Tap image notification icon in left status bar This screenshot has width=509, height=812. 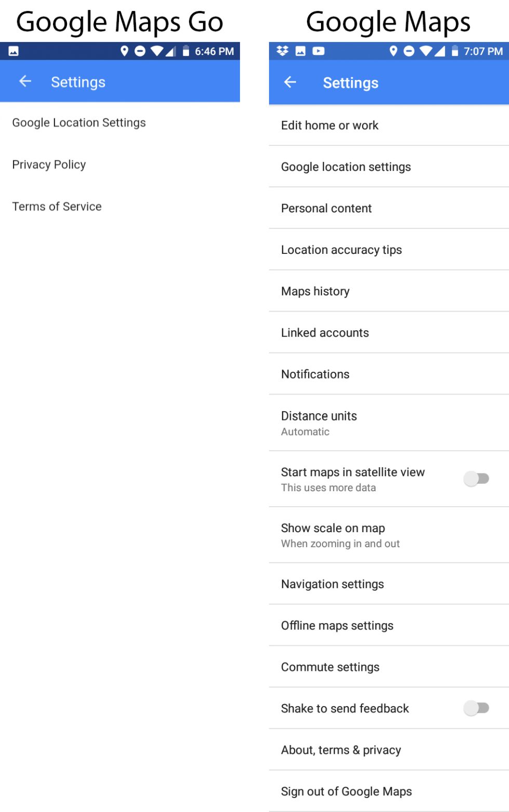tap(14, 51)
